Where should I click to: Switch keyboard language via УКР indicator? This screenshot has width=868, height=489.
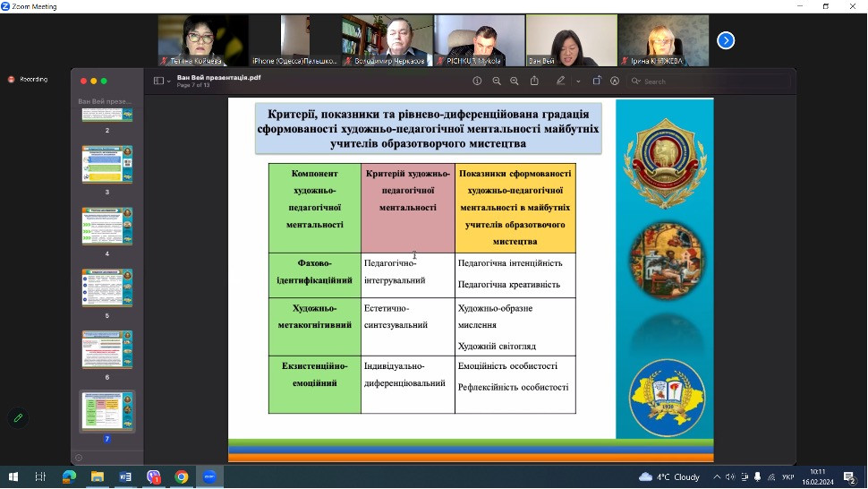click(x=787, y=476)
